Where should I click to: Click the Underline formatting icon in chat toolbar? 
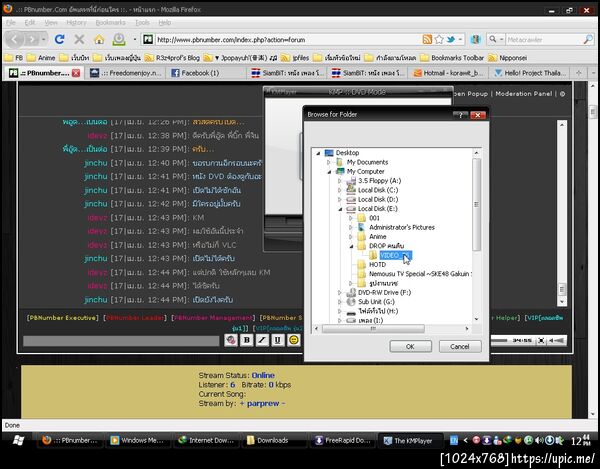click(276, 340)
